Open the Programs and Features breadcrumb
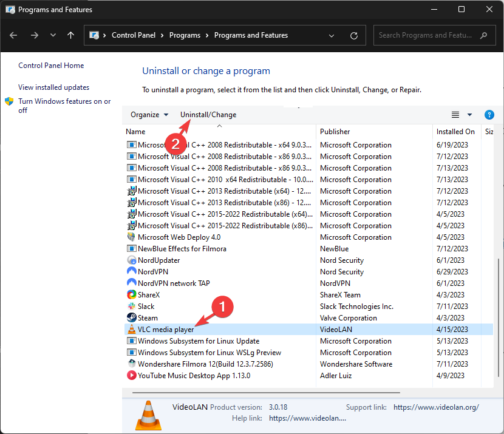The width and height of the screenshot is (504, 434). tap(251, 35)
